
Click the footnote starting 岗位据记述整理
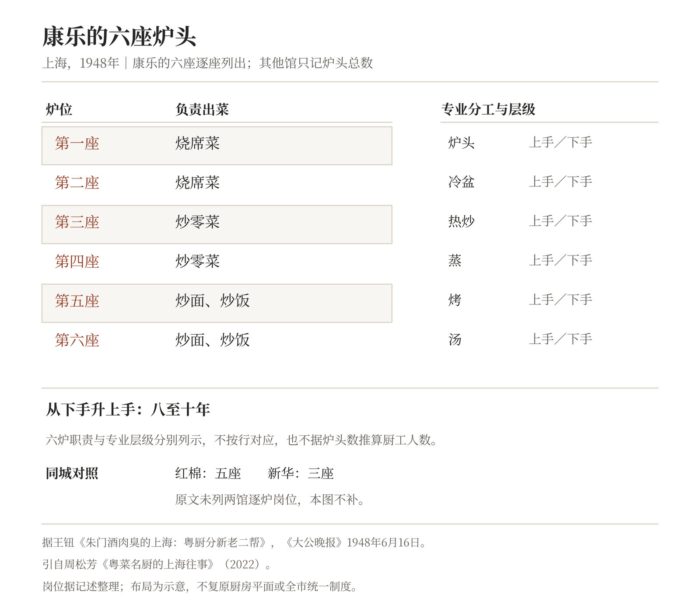click(200, 587)
